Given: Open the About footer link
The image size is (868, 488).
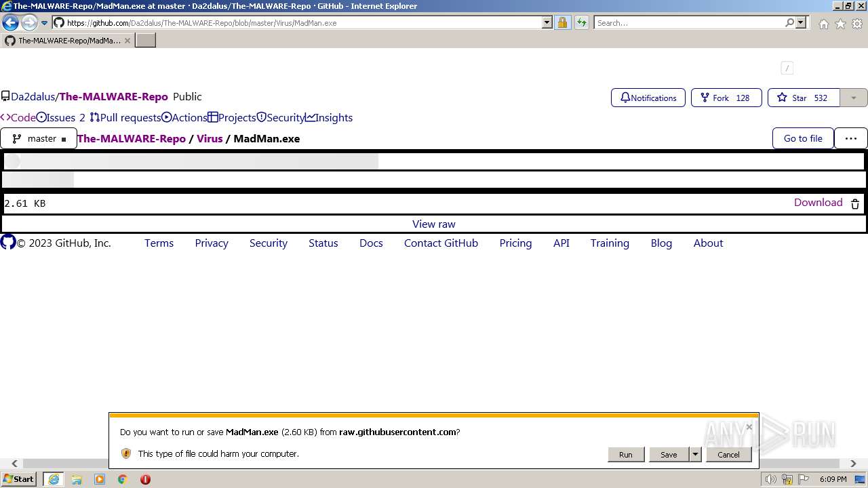Looking at the screenshot, I should coord(709,243).
